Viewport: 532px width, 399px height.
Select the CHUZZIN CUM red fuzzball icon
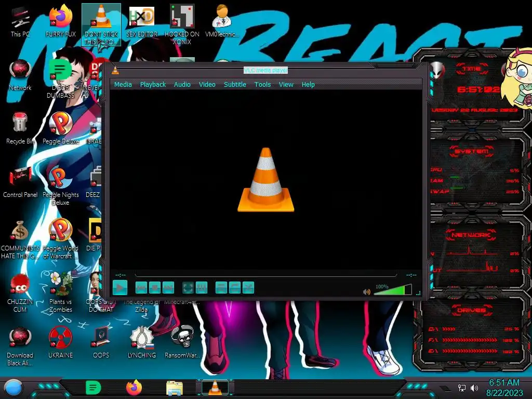click(x=20, y=293)
